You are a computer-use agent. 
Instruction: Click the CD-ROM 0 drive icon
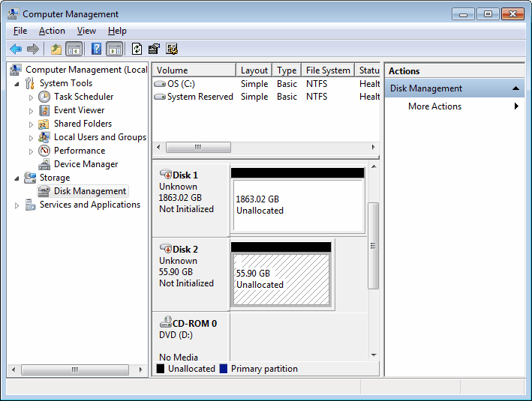tap(166, 322)
